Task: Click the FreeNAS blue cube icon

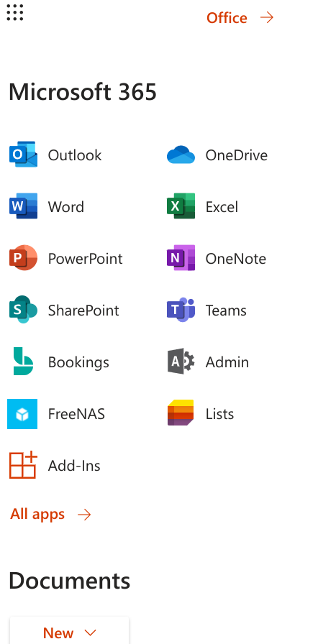Action: click(x=22, y=413)
